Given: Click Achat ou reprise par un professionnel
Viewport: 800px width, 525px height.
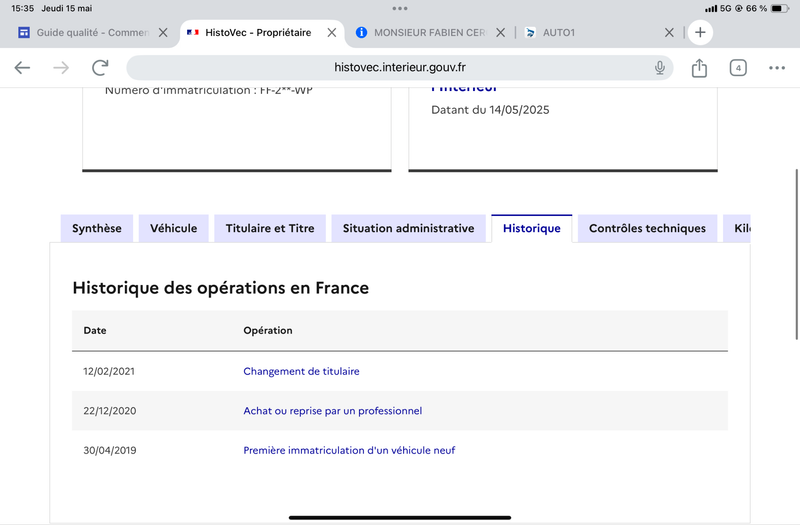Looking at the screenshot, I should [x=333, y=411].
